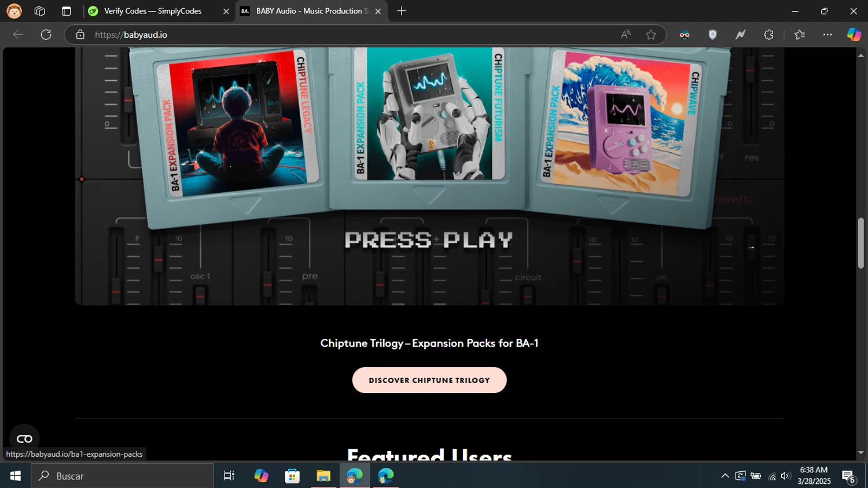Open the volume speaker tray icon
The image size is (868, 488).
tap(785, 476)
